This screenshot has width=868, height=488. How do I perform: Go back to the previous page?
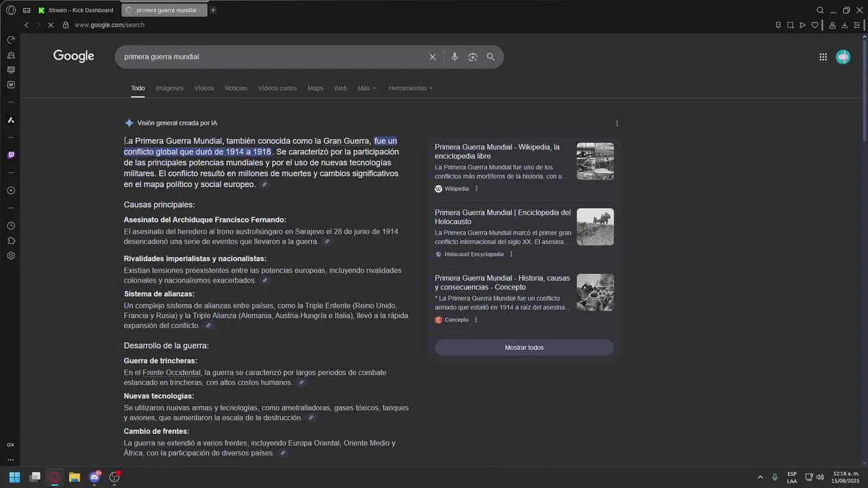[26, 25]
